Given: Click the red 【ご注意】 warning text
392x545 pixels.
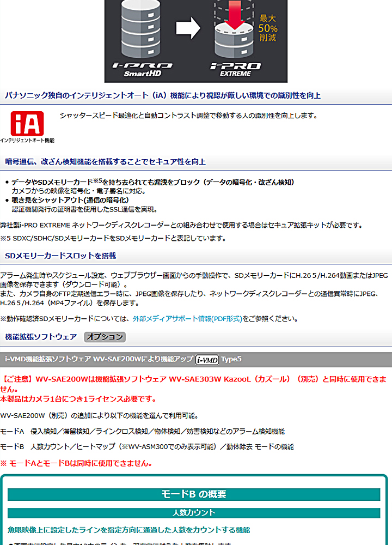Looking at the screenshot, I should [x=193, y=384].
